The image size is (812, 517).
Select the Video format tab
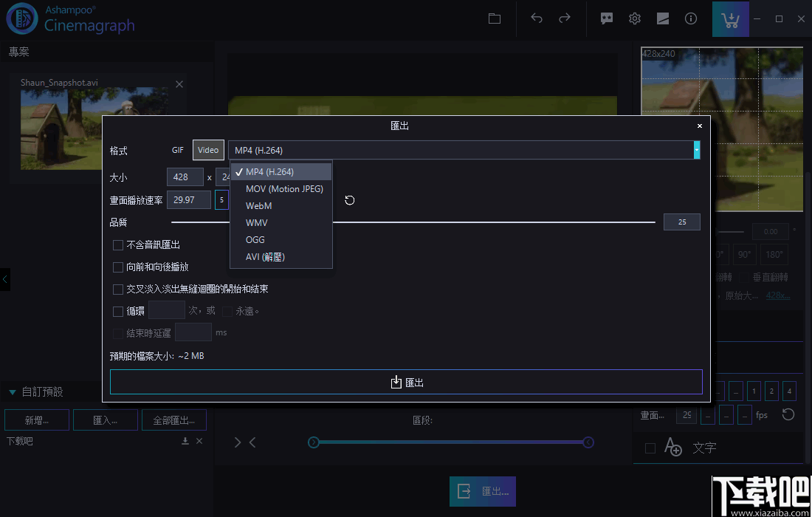[207, 149]
